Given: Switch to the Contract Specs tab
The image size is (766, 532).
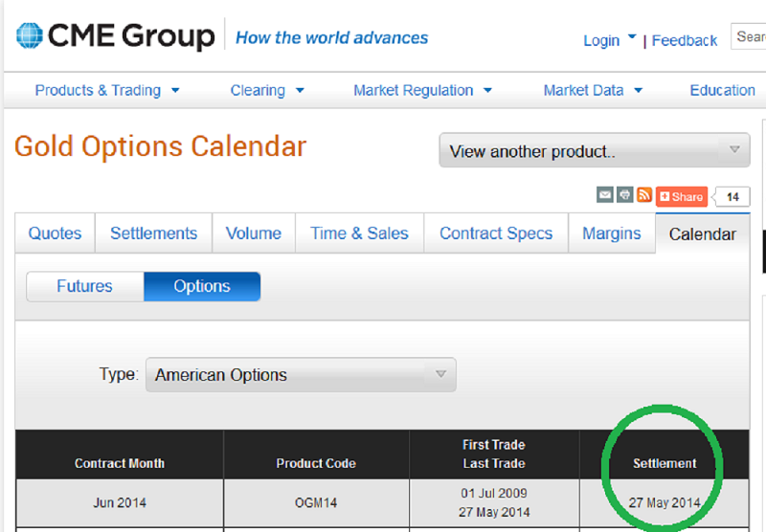Looking at the screenshot, I should tap(496, 233).
